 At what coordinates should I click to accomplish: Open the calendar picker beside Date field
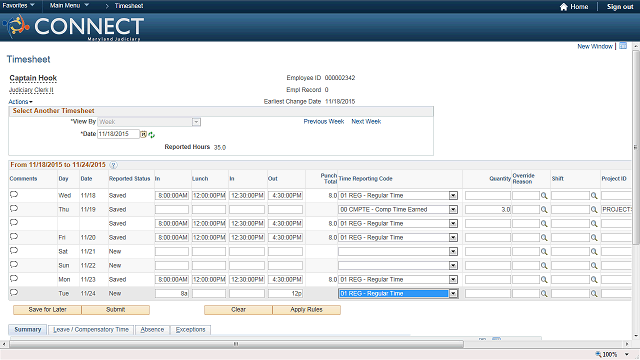pos(144,134)
